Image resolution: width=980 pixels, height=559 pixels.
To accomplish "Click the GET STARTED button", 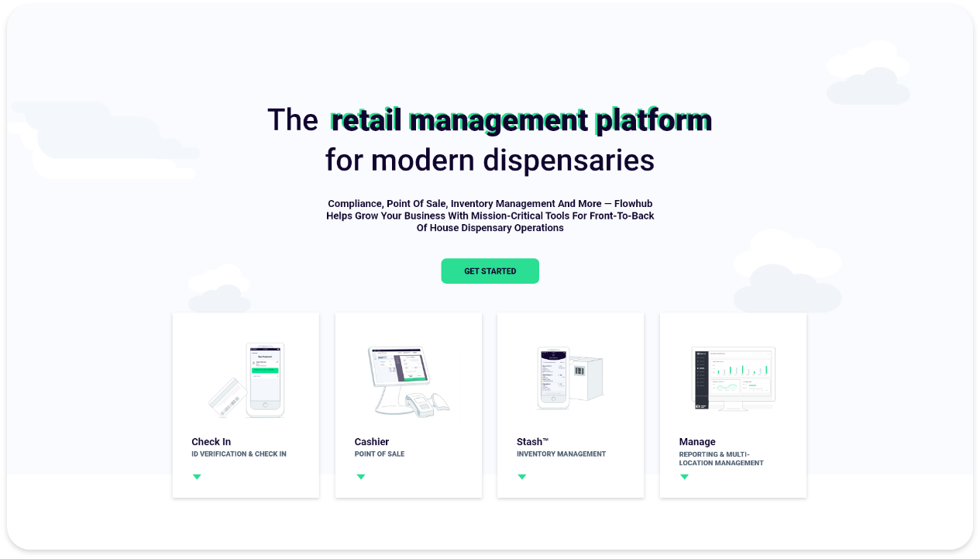I will 490,271.
